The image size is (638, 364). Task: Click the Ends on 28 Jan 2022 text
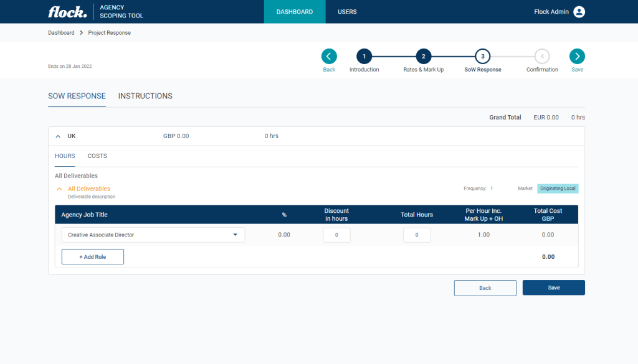point(70,66)
